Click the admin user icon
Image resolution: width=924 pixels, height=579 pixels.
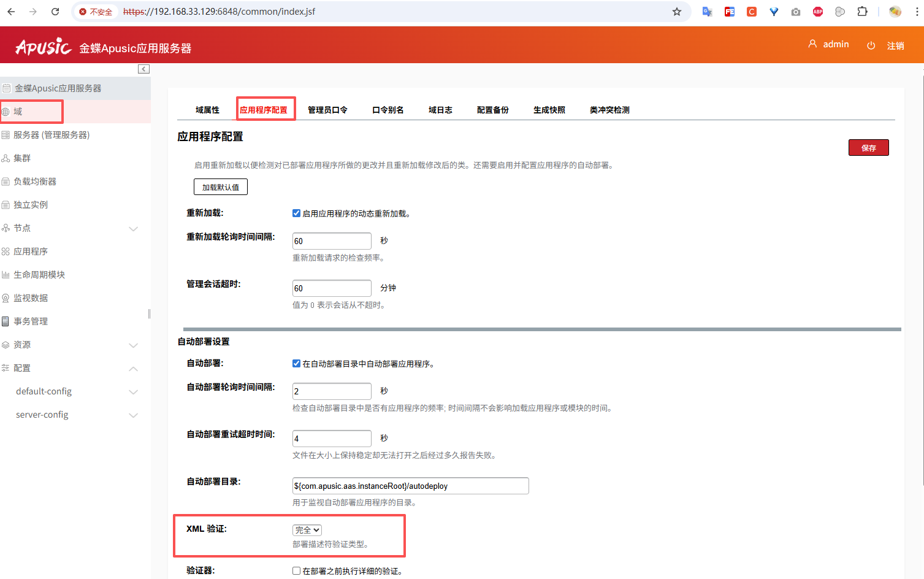coord(812,44)
